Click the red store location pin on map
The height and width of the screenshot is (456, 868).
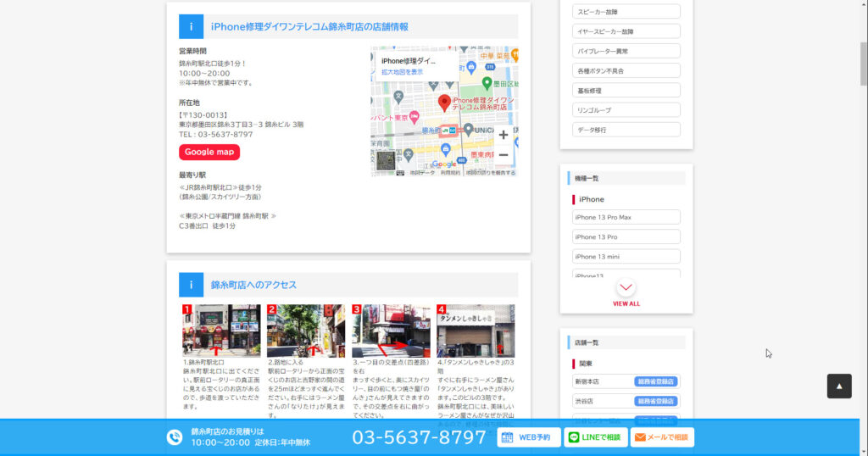[x=444, y=103]
